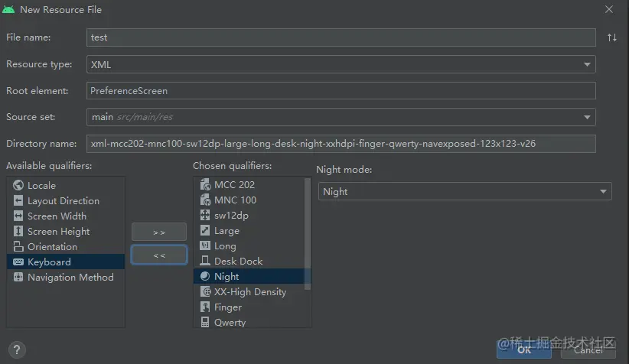Click the Keyboard qualifier icon

(18, 262)
